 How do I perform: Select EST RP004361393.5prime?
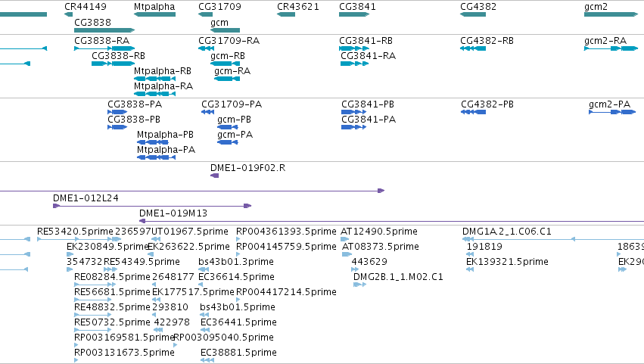pos(286,232)
